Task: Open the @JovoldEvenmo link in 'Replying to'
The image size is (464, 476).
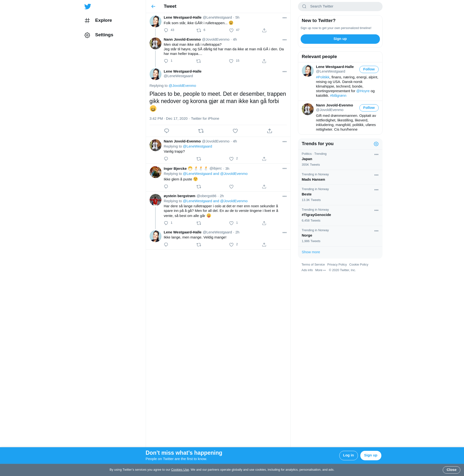Action: [182, 86]
